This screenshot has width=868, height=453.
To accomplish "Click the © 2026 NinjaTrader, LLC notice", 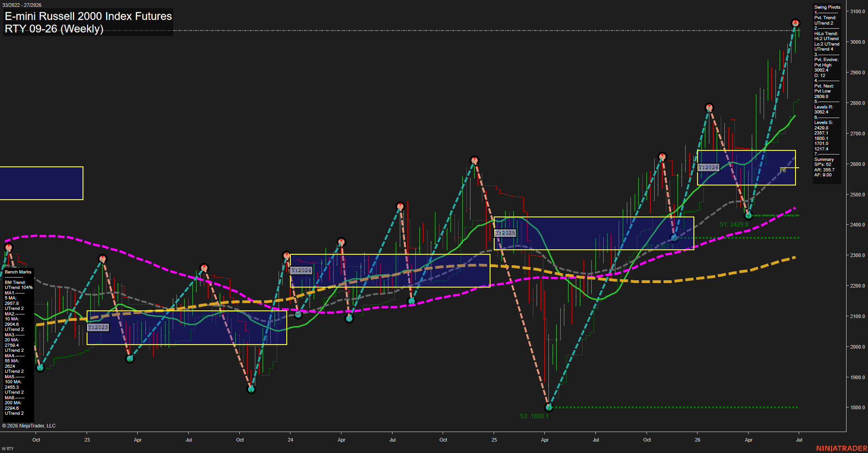I will [29, 426].
